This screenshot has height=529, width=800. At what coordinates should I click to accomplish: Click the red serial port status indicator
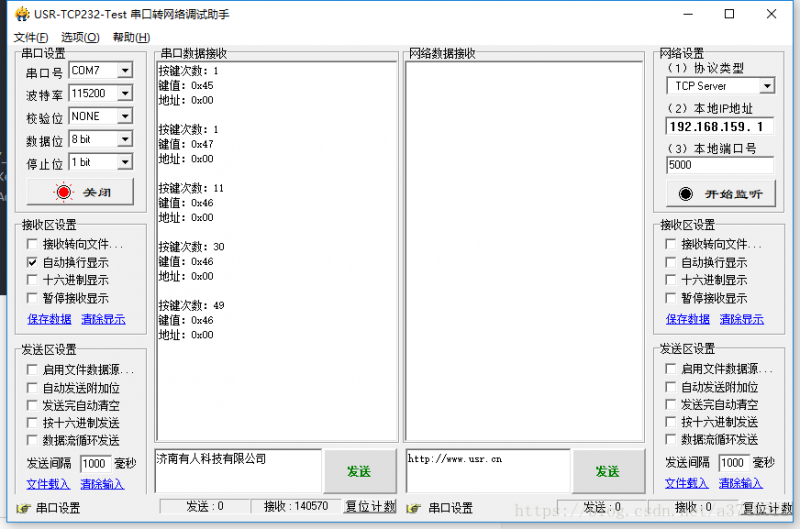(x=64, y=192)
